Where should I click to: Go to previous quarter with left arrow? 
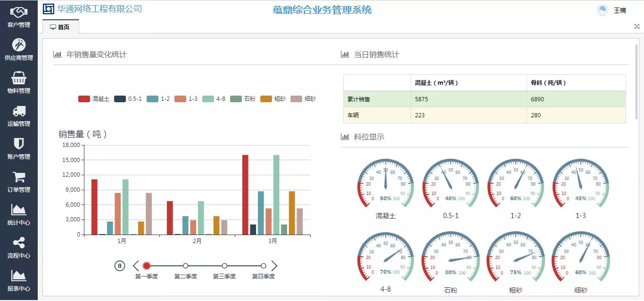click(x=136, y=266)
